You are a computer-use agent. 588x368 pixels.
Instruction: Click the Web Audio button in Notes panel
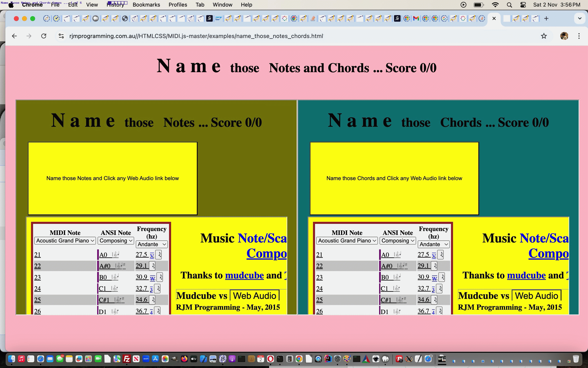pos(254,295)
